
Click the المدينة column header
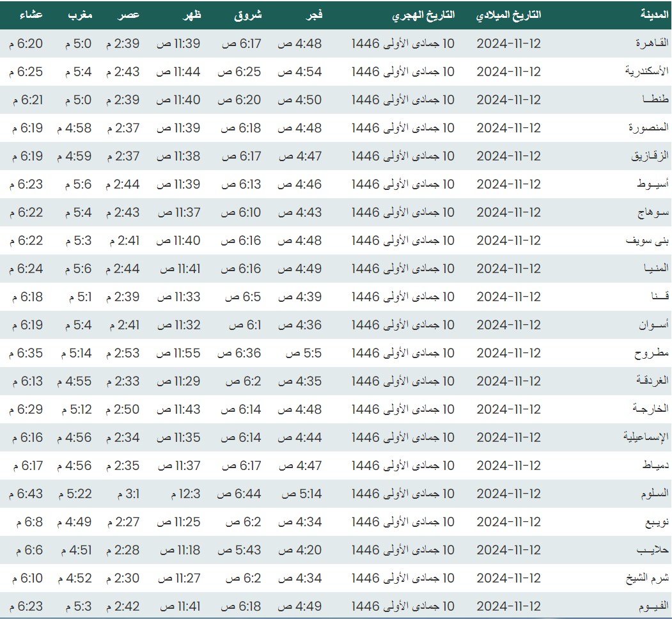[x=653, y=15]
